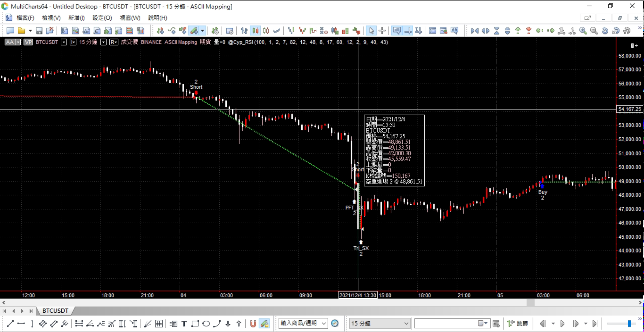The width and height of the screenshot is (644, 332).
Task: Toggle the VP button in status line
Action: click(x=28, y=42)
